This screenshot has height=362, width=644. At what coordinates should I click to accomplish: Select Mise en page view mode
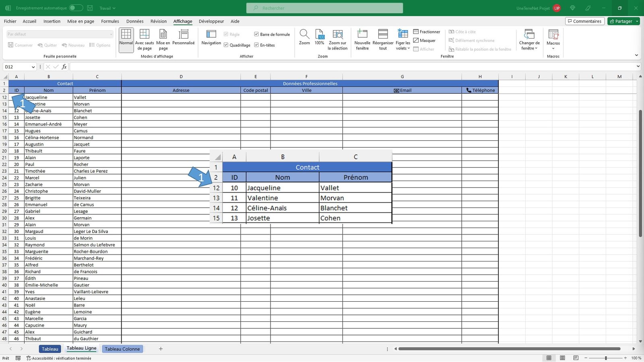click(163, 39)
